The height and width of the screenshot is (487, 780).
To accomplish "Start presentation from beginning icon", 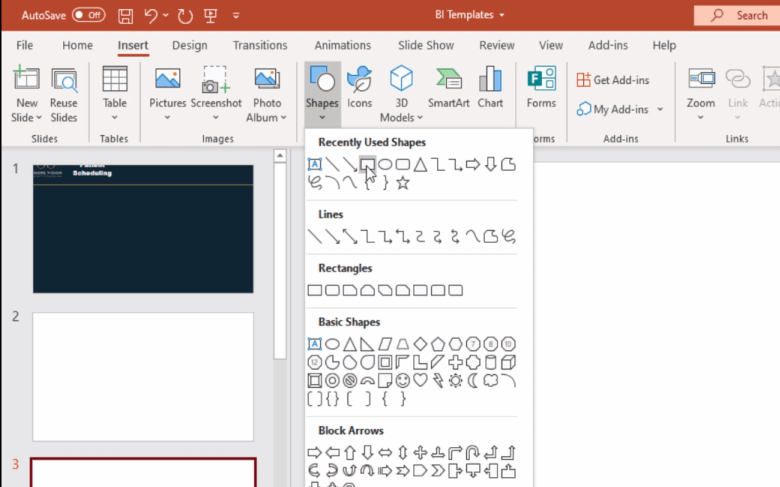I will (x=210, y=16).
